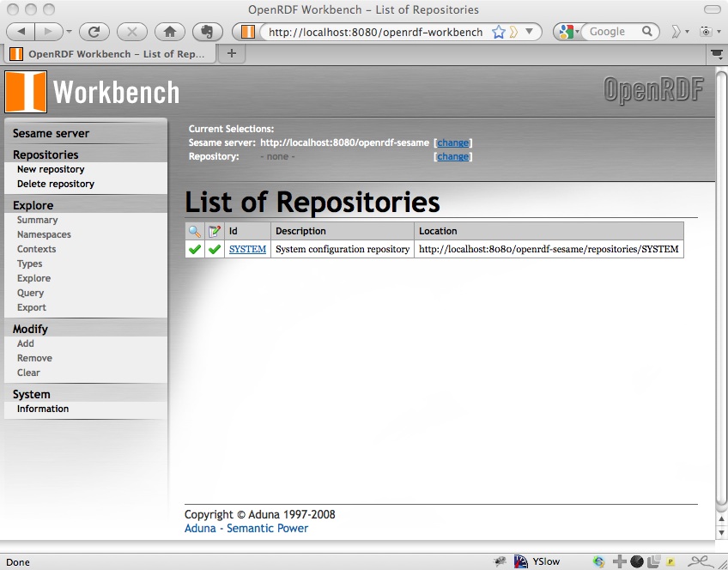Screen dimensions: 728x570
Task: Click the magnifier readable column header icon
Action: [x=195, y=231]
